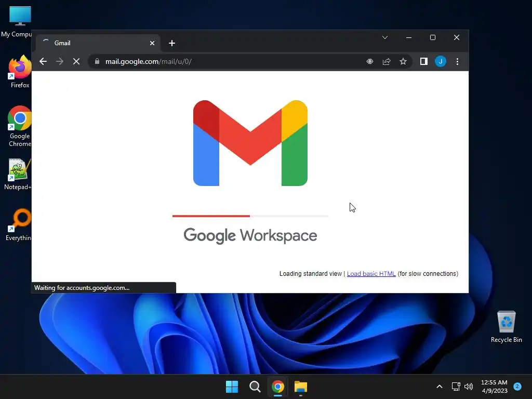Close the Gmail tab
Viewport: 532px width, 399px height.
(152, 43)
